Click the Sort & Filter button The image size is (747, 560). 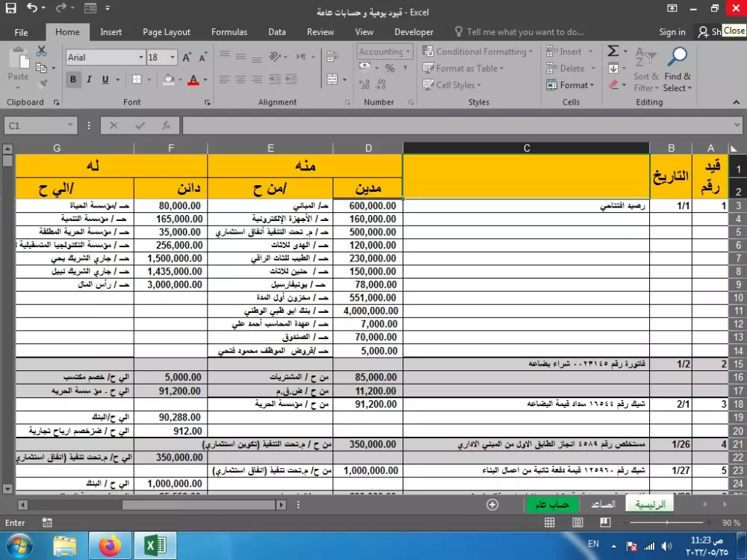pyautogui.click(x=645, y=69)
